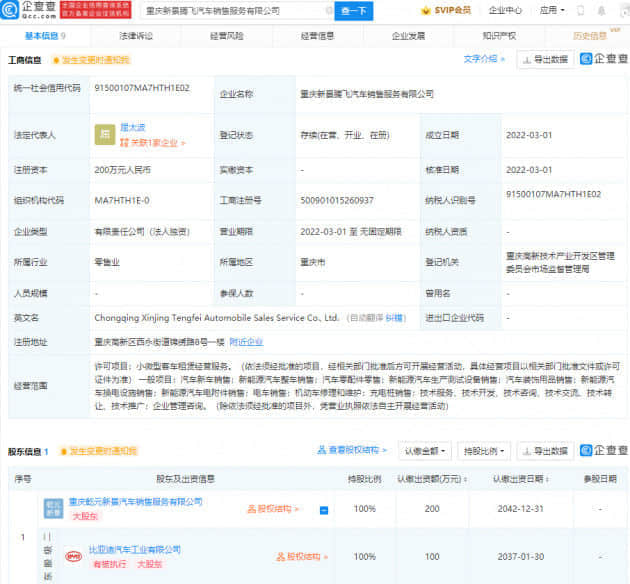The width and height of the screenshot is (630, 584).
Task: Open SVIP会员 crown membership link
Action: (446, 10)
